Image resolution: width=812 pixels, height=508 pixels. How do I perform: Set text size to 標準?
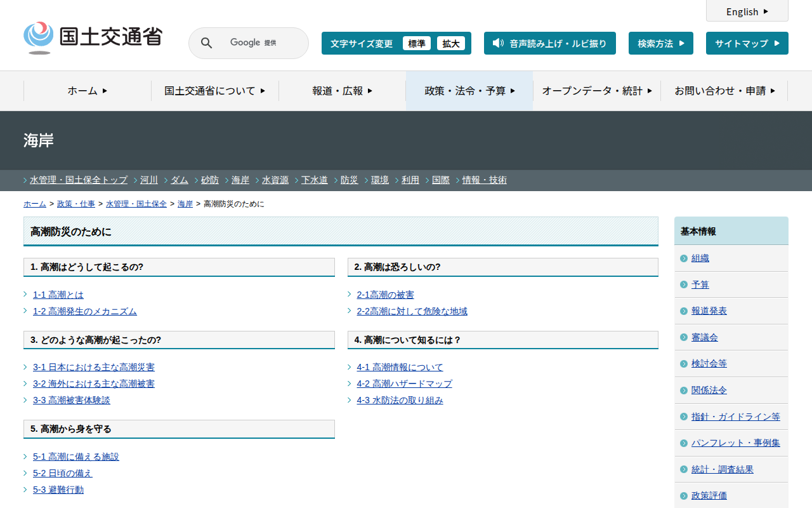pos(417,43)
